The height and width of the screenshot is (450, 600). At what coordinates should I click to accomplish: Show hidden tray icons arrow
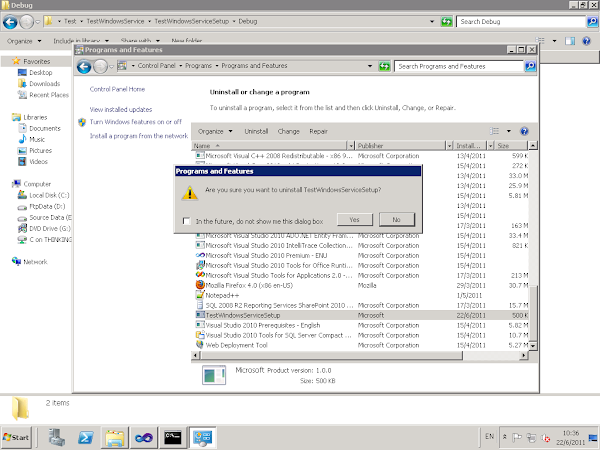505,437
